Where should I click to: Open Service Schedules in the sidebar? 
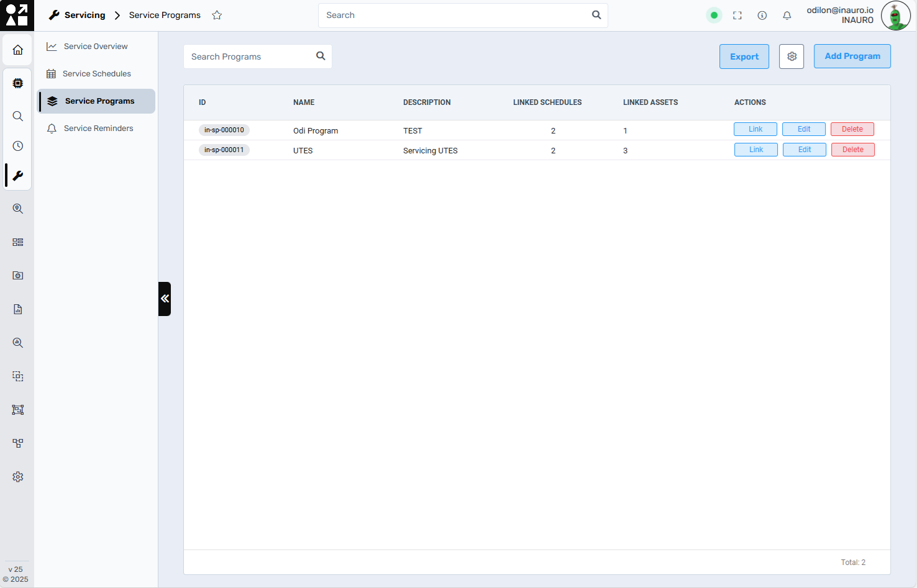click(x=97, y=74)
